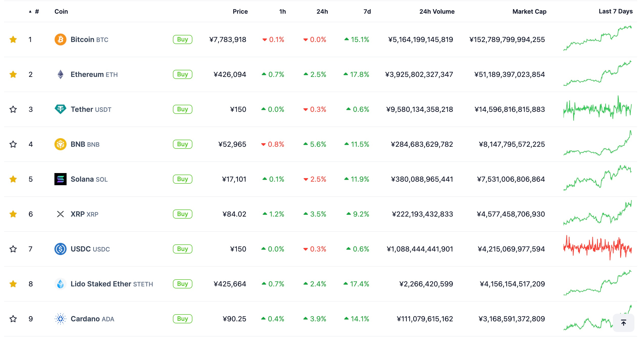Click Buy button for USDC
644x337 pixels.
click(x=183, y=249)
